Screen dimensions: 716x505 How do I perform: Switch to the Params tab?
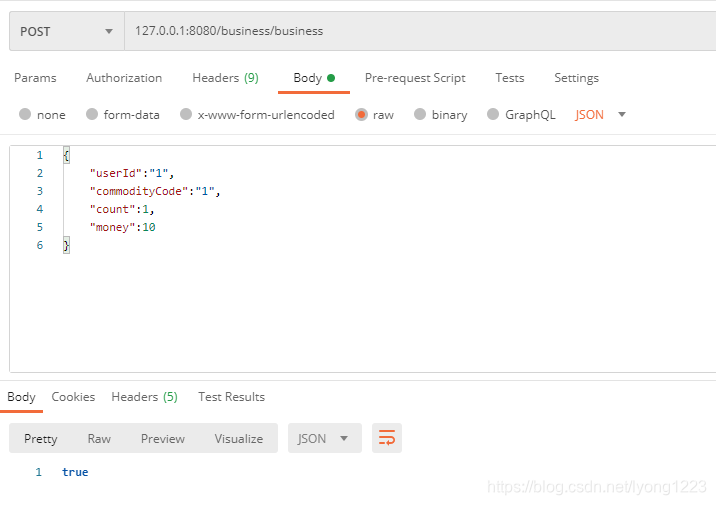(x=35, y=78)
